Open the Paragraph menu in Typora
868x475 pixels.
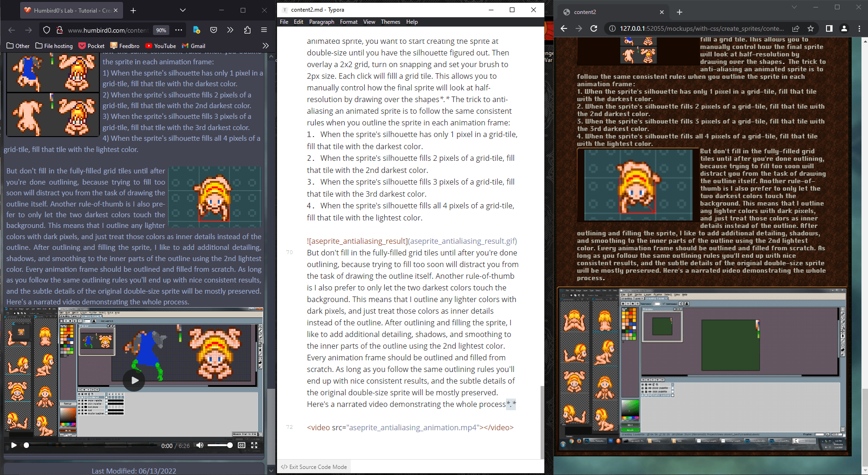coord(321,22)
